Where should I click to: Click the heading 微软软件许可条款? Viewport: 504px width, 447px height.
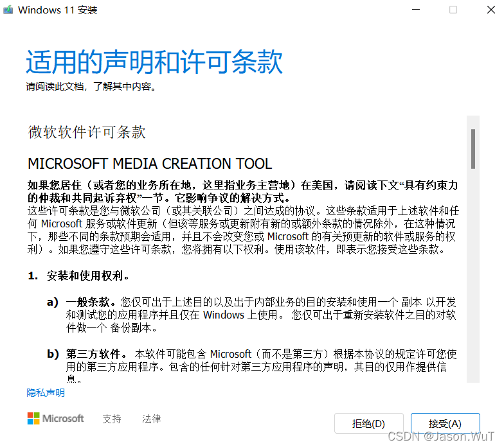coord(87,132)
